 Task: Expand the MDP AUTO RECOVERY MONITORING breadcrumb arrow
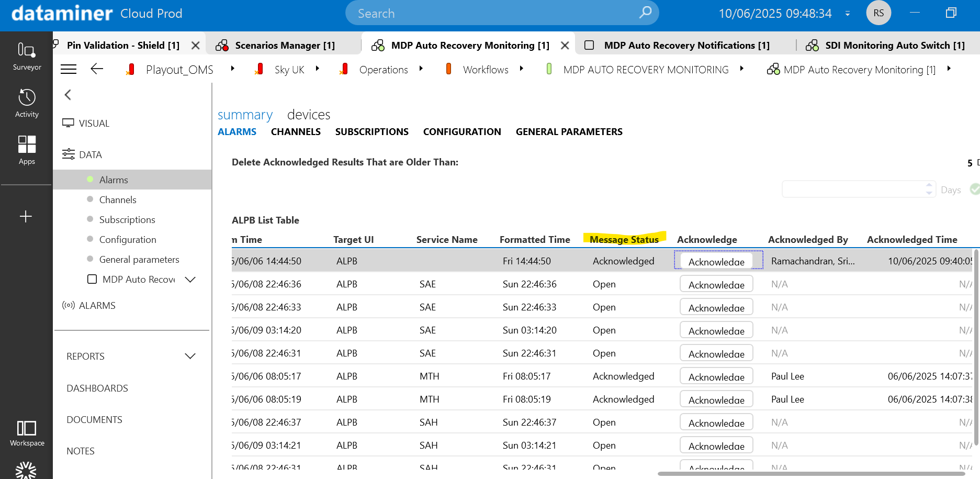tap(741, 69)
